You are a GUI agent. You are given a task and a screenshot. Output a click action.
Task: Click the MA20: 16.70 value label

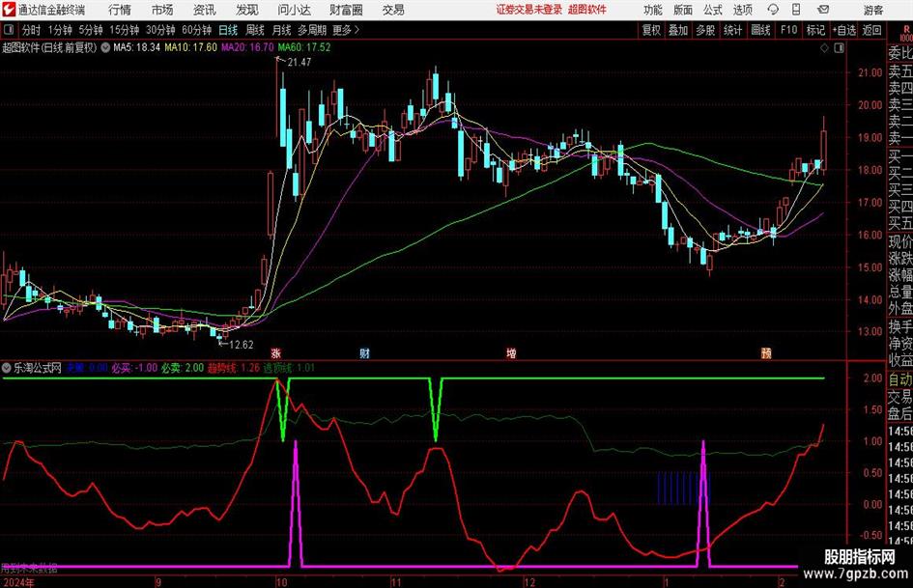[x=247, y=47]
